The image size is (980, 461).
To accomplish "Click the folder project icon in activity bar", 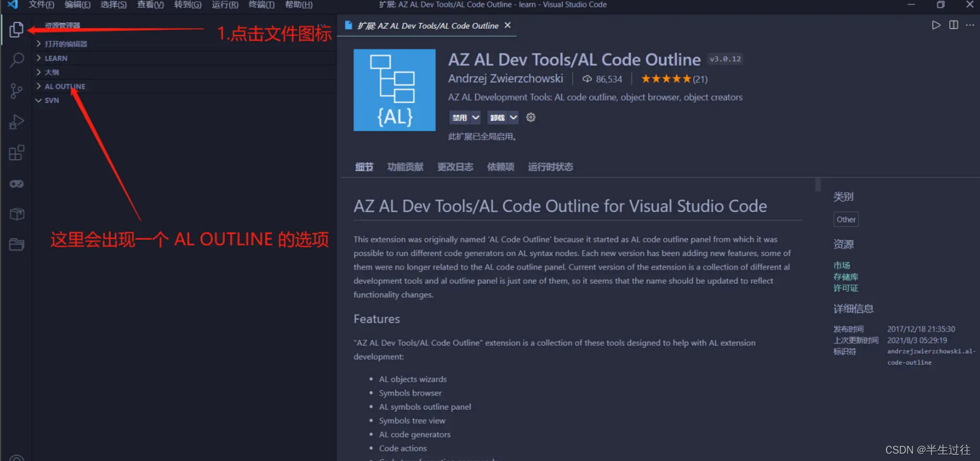I will 16,244.
